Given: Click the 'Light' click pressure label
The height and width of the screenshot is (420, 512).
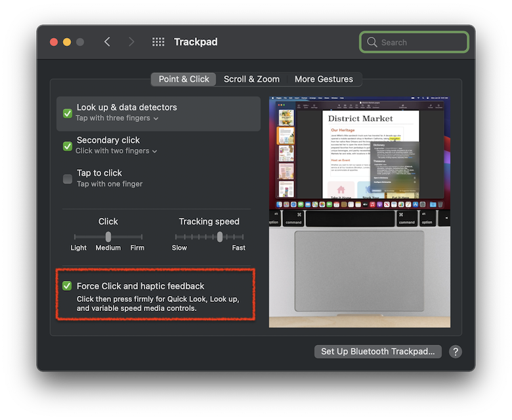Looking at the screenshot, I should (79, 247).
